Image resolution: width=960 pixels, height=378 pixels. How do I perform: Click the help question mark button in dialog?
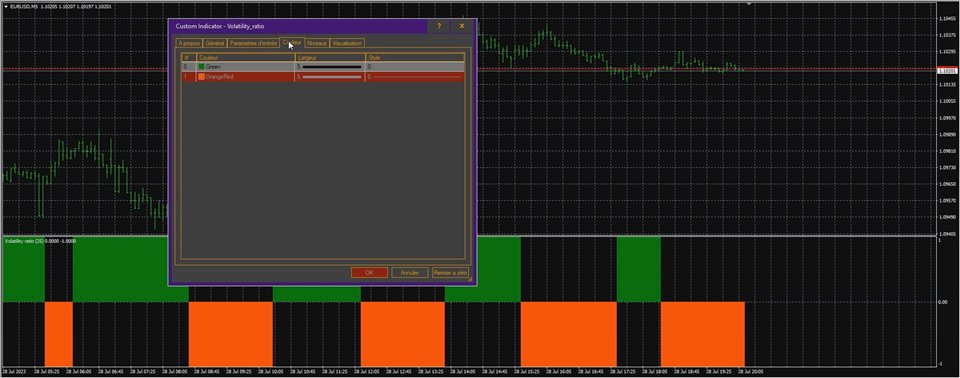(x=439, y=26)
